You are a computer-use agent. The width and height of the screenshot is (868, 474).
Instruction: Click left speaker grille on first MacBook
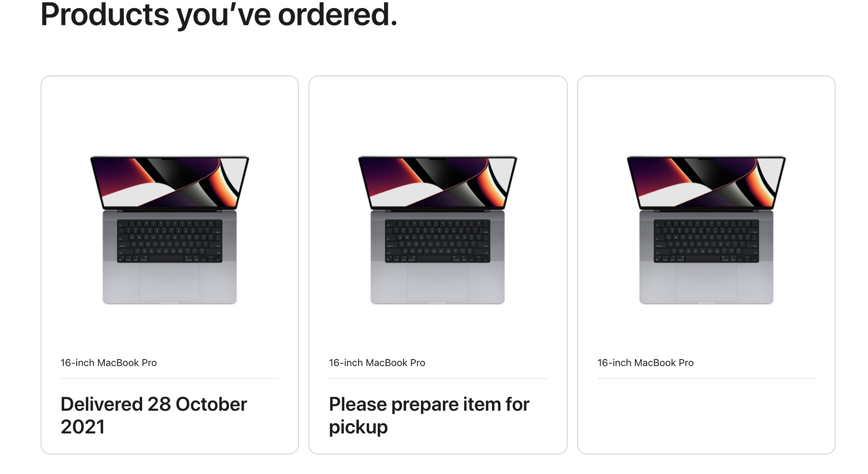tap(110, 240)
